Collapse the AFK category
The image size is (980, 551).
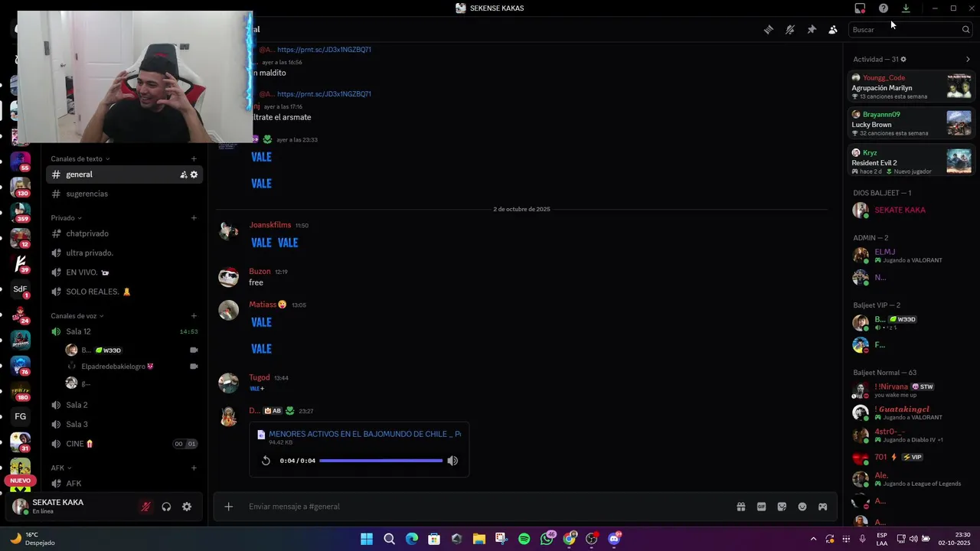coord(61,468)
